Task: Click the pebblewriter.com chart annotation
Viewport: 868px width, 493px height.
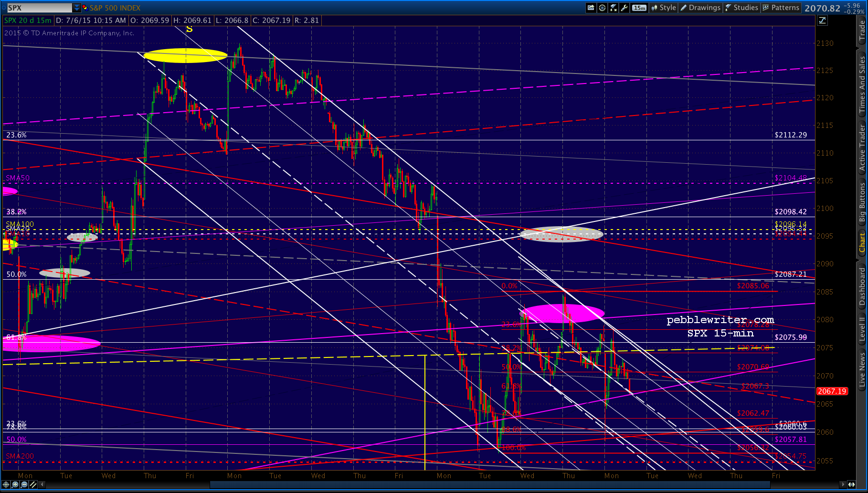Action: [x=720, y=320]
